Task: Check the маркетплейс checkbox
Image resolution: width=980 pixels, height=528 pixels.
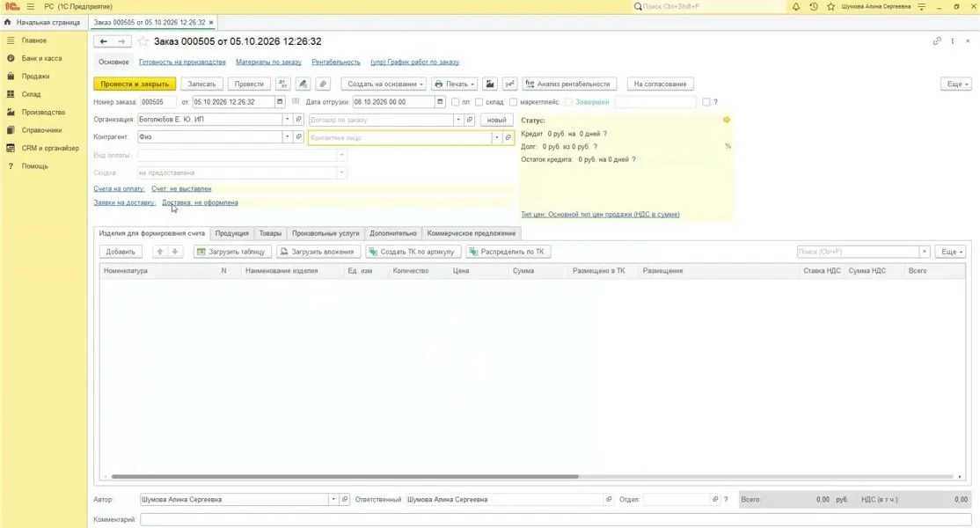Action: click(x=513, y=102)
